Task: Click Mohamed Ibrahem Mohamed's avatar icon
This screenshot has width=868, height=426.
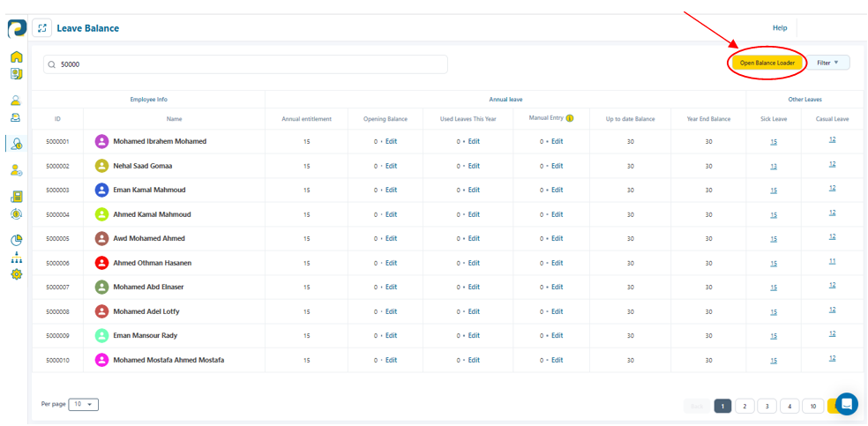Action: [101, 141]
